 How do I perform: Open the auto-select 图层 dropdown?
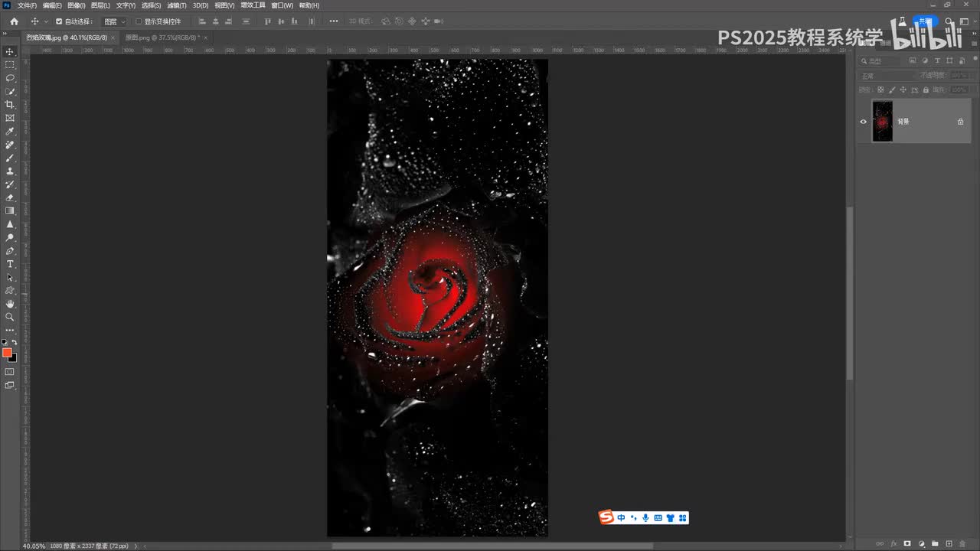point(115,21)
